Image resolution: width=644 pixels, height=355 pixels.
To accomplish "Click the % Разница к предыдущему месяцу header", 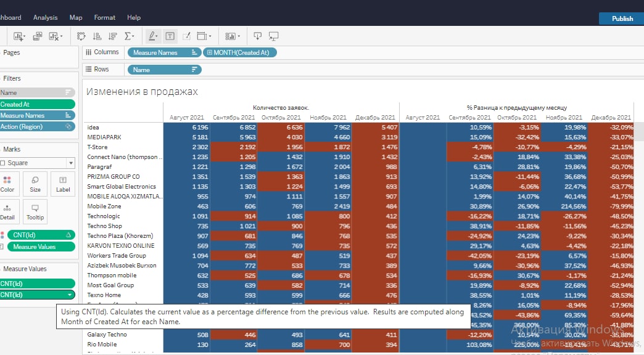I will [x=517, y=107].
